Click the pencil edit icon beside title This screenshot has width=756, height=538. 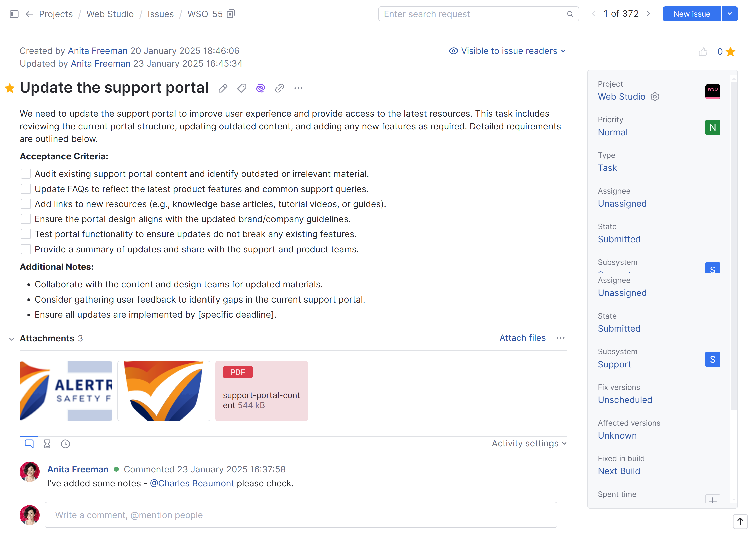(x=223, y=88)
